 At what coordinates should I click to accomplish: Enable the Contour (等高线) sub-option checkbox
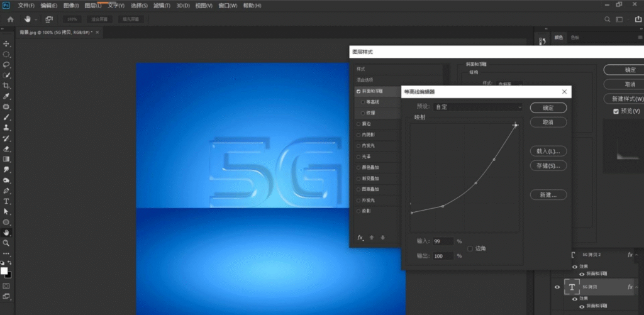363,102
